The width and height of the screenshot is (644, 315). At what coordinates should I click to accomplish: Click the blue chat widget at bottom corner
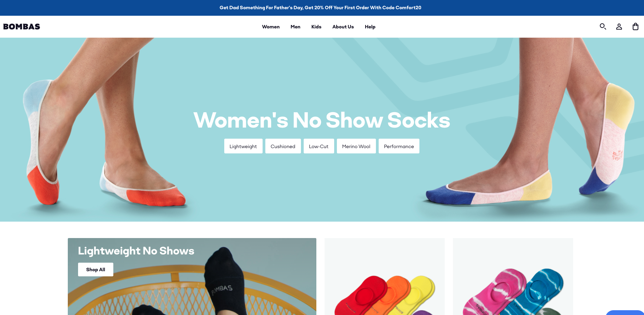coord(625,313)
